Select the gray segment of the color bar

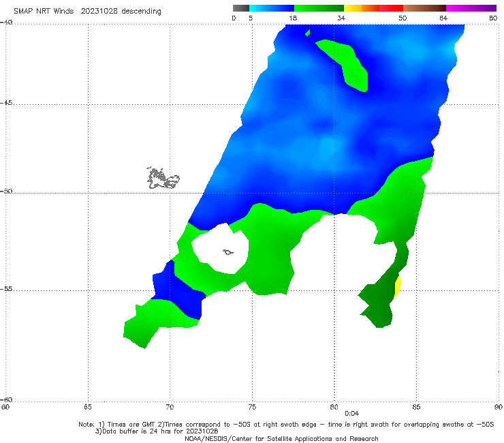(241, 8)
